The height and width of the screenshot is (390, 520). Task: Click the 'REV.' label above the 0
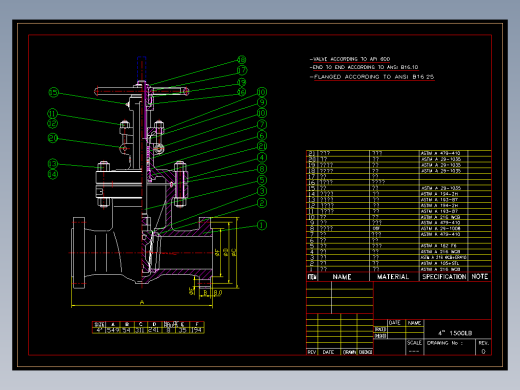point(483,343)
